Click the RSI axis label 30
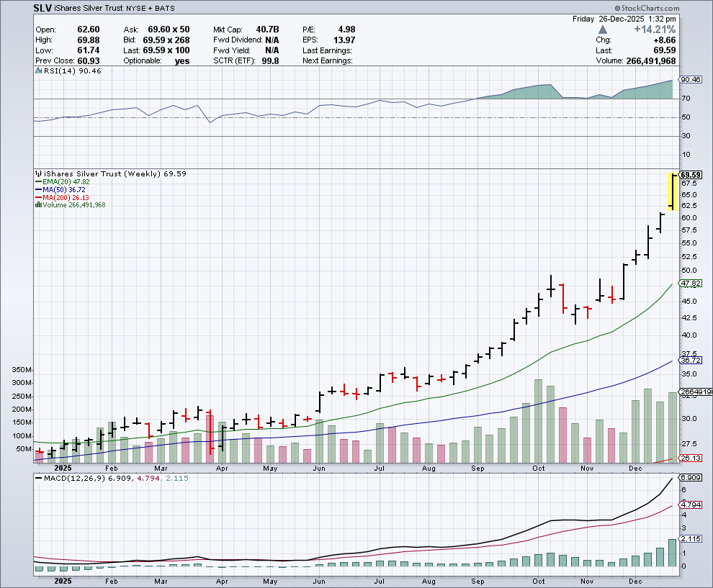Screen dimensions: 713x588 (686, 136)
